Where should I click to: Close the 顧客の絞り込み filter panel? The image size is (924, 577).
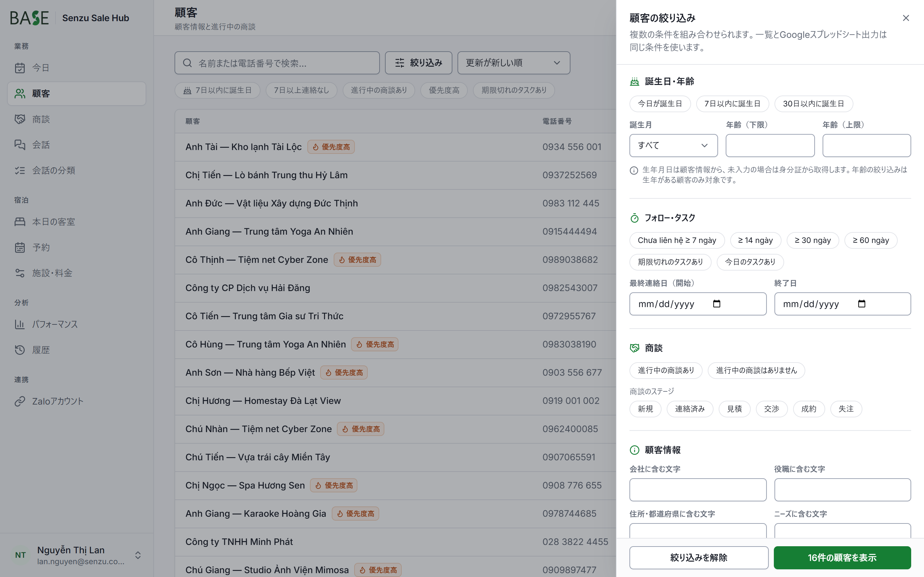[x=906, y=18]
